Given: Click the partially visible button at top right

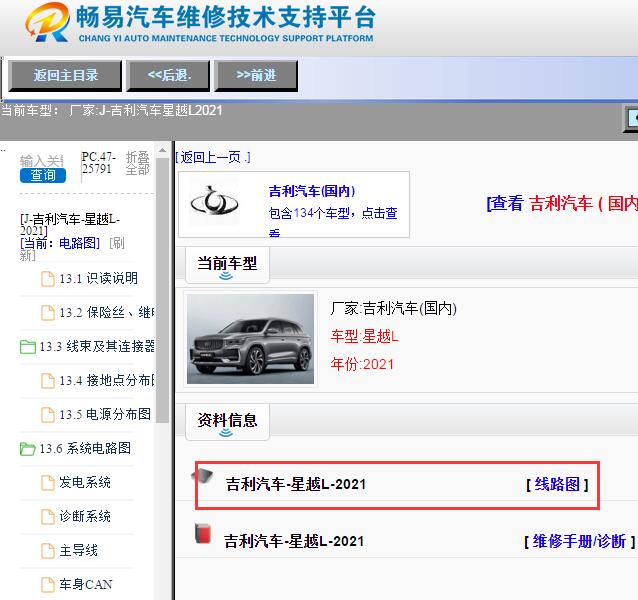Looking at the screenshot, I should 631,118.
